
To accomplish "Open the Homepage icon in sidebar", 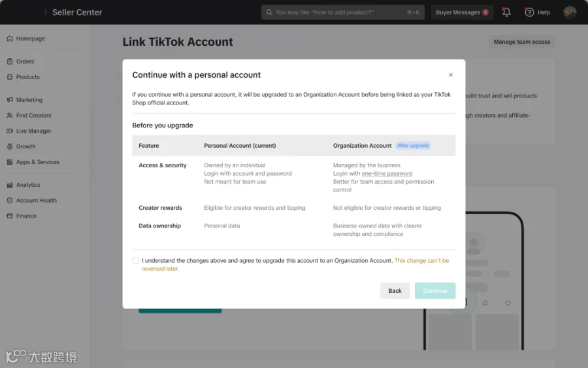I will pyautogui.click(x=10, y=39).
